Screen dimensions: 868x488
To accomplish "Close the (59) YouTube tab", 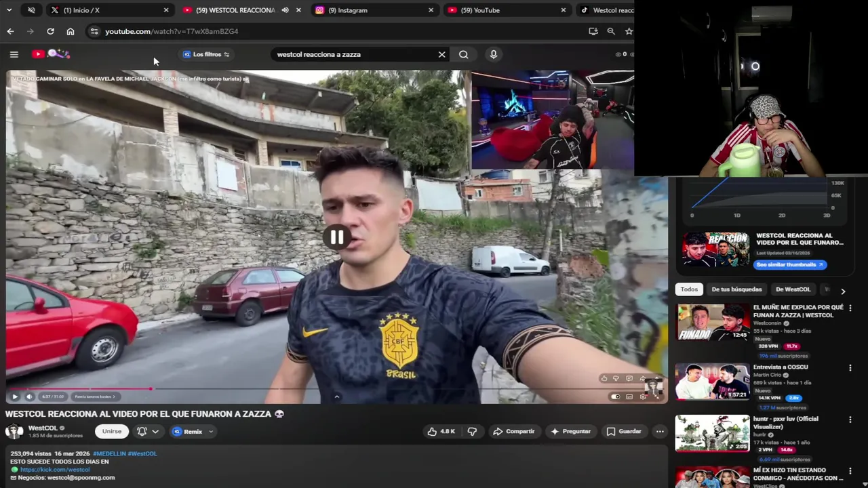I will [563, 10].
